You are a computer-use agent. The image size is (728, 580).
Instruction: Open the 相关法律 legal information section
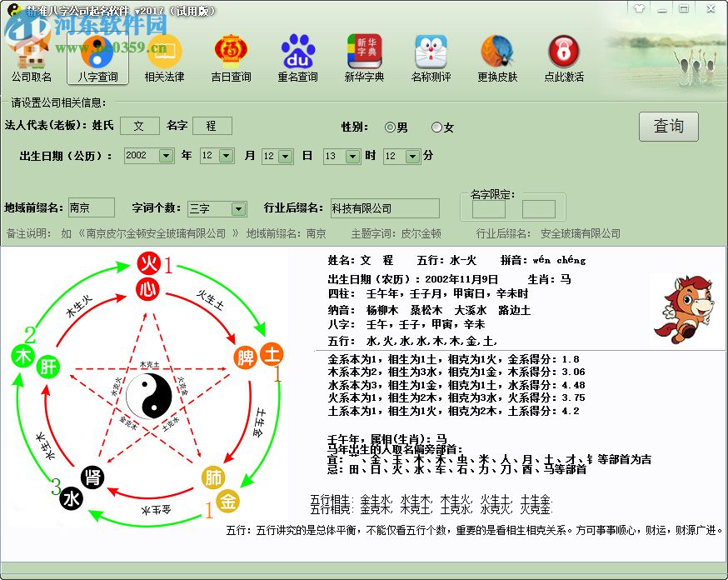[x=165, y=56]
